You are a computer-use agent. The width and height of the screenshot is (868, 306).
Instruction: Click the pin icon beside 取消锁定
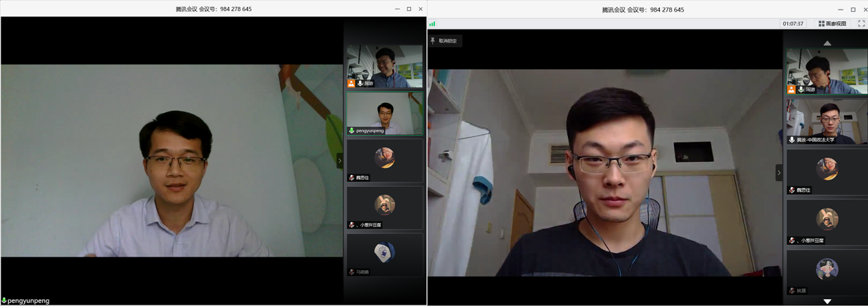pyautogui.click(x=433, y=41)
